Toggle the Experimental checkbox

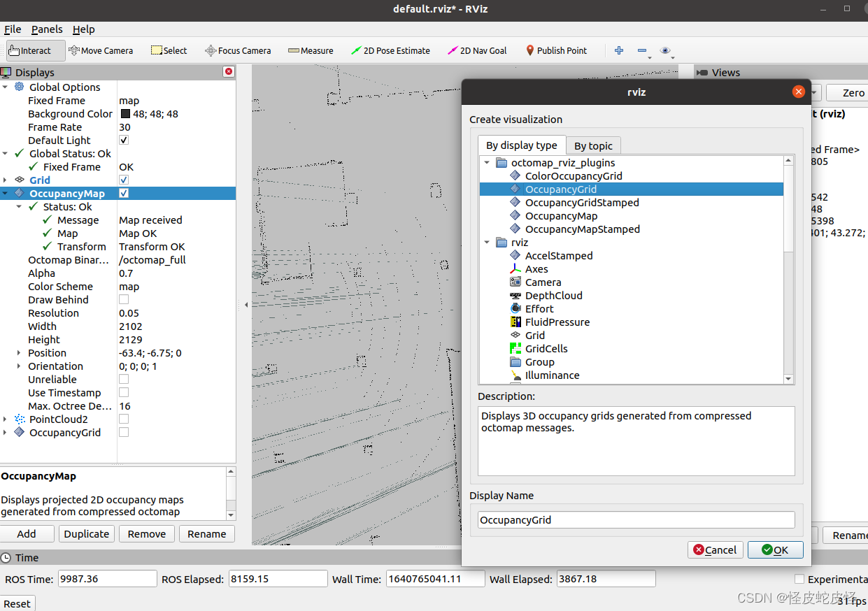pyautogui.click(x=799, y=579)
